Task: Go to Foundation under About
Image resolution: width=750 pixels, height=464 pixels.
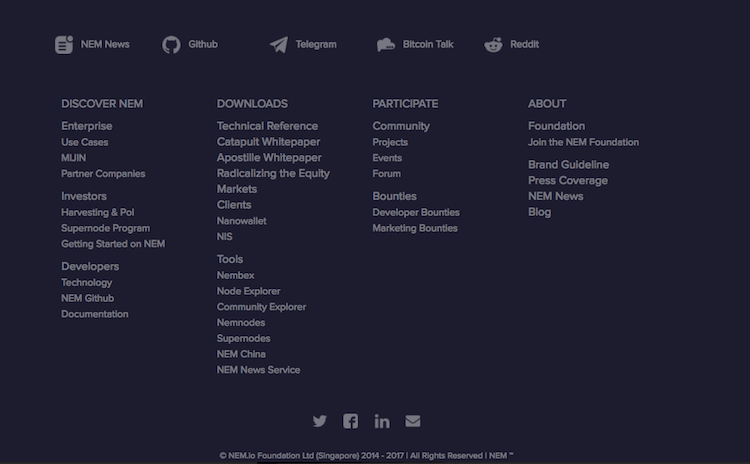Action: point(556,126)
